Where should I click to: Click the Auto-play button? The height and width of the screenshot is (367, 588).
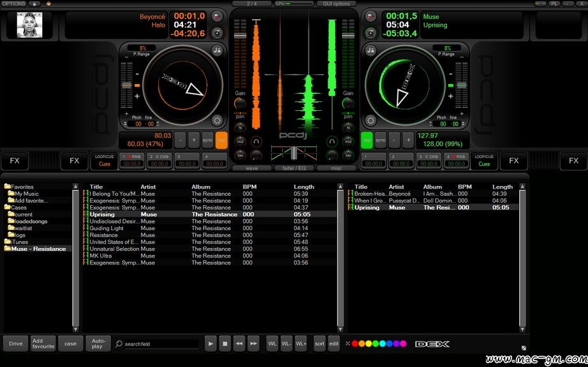click(98, 343)
